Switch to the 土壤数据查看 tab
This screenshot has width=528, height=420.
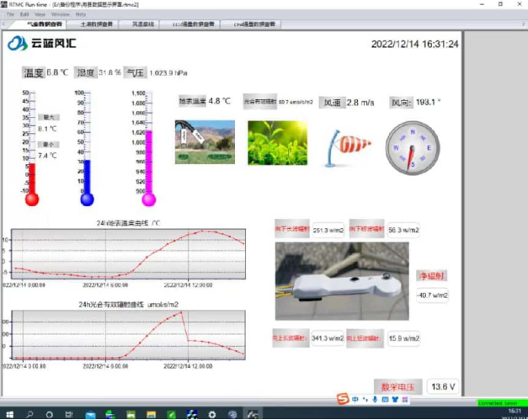click(96, 24)
